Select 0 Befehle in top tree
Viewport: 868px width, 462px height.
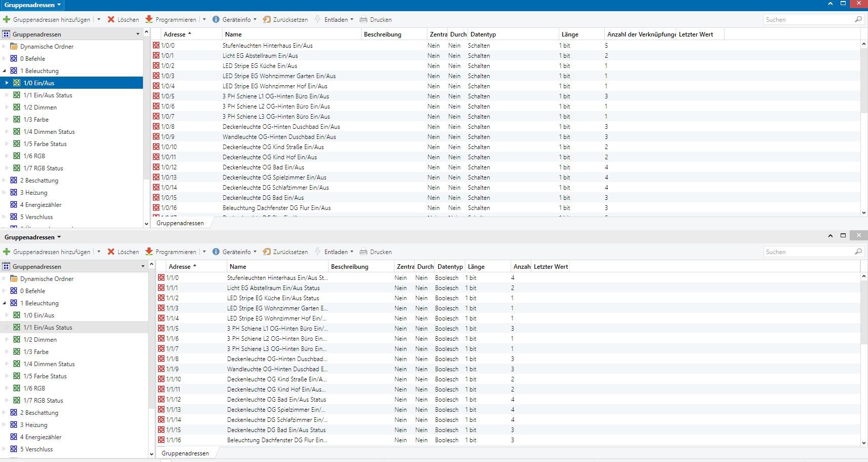coord(32,59)
